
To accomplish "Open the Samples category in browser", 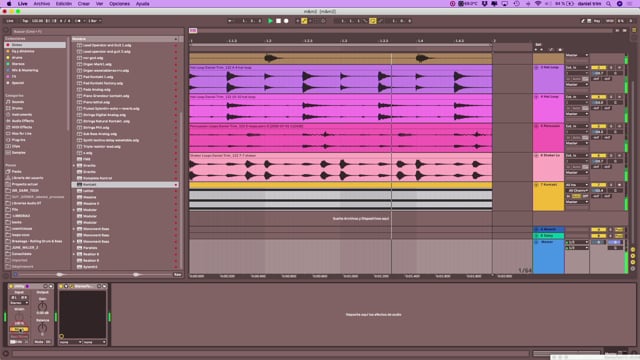I will coord(18,153).
